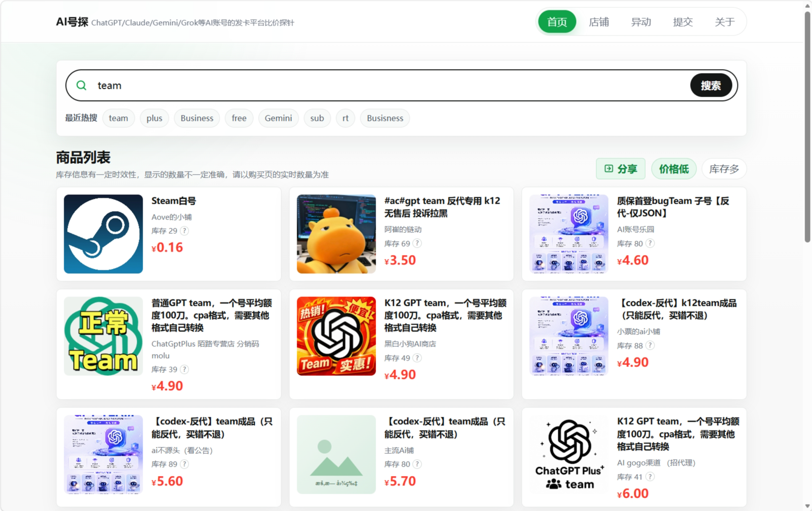The height and width of the screenshot is (511, 812).
Task: Open the 提交 tab
Action: (683, 22)
